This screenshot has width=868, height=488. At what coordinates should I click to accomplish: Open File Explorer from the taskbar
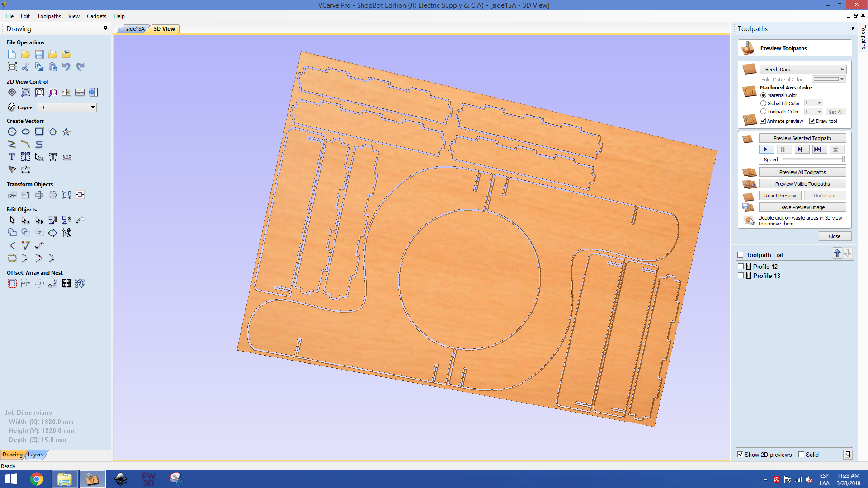pos(65,479)
